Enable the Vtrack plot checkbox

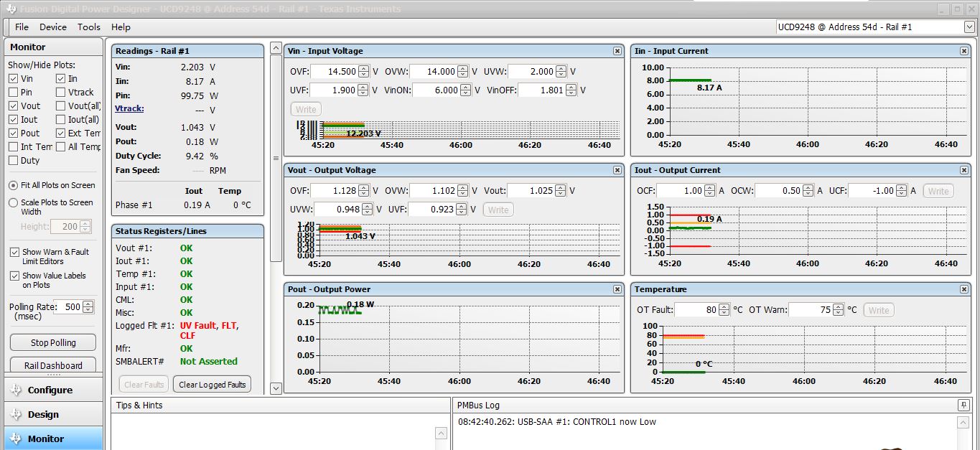tap(61, 93)
